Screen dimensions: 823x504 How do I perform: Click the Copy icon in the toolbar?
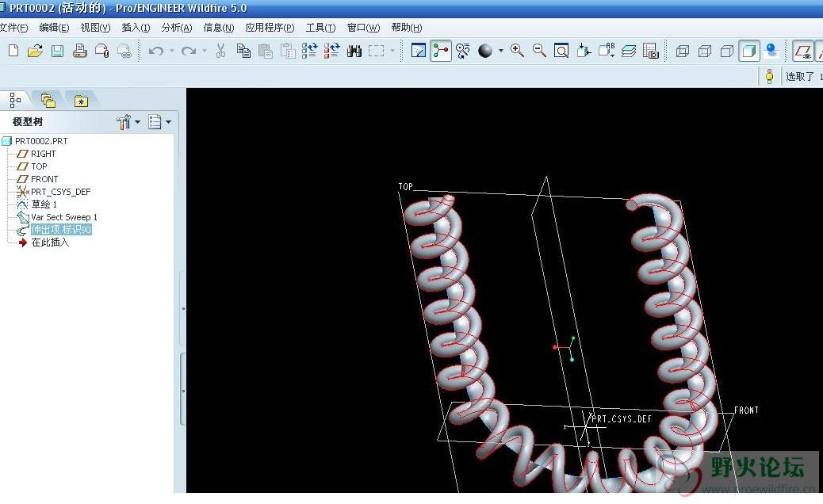[x=243, y=51]
